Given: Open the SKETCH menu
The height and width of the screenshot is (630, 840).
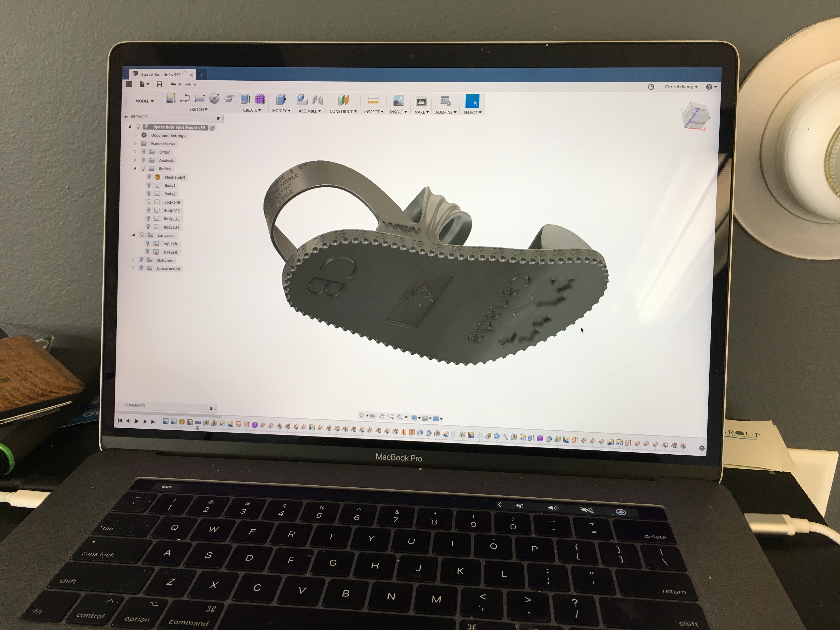Looking at the screenshot, I should 198,109.
